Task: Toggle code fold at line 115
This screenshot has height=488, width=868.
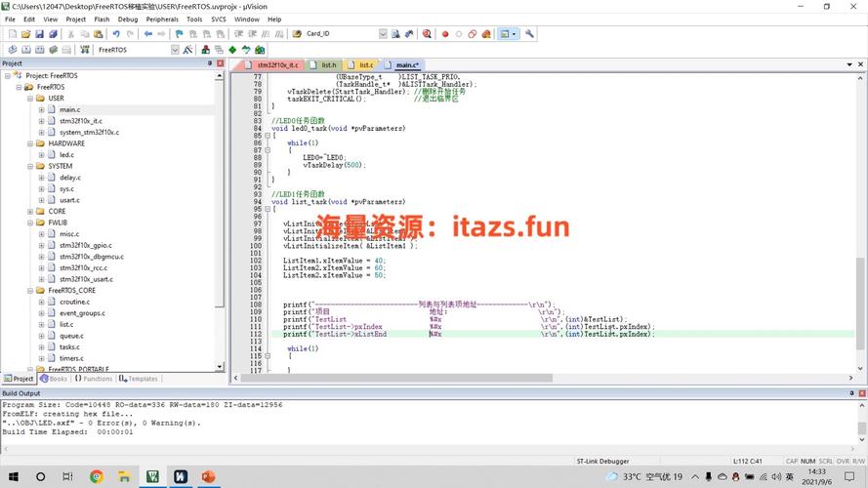Action: pyautogui.click(x=268, y=356)
